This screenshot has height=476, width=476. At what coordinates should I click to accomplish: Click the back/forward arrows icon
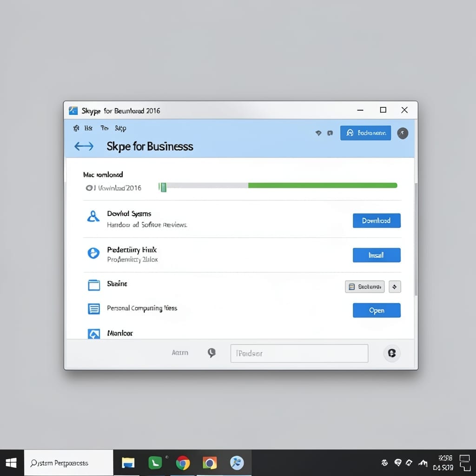point(84,146)
